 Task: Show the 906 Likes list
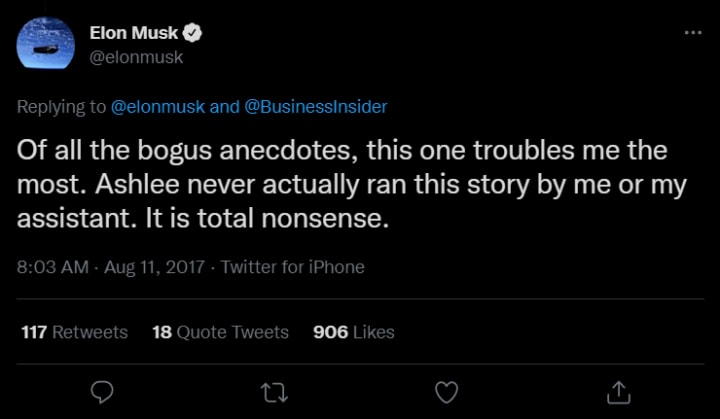pos(353,332)
